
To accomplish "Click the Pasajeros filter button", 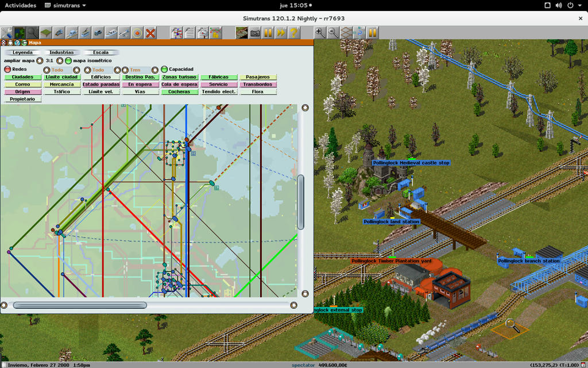I will coord(258,77).
